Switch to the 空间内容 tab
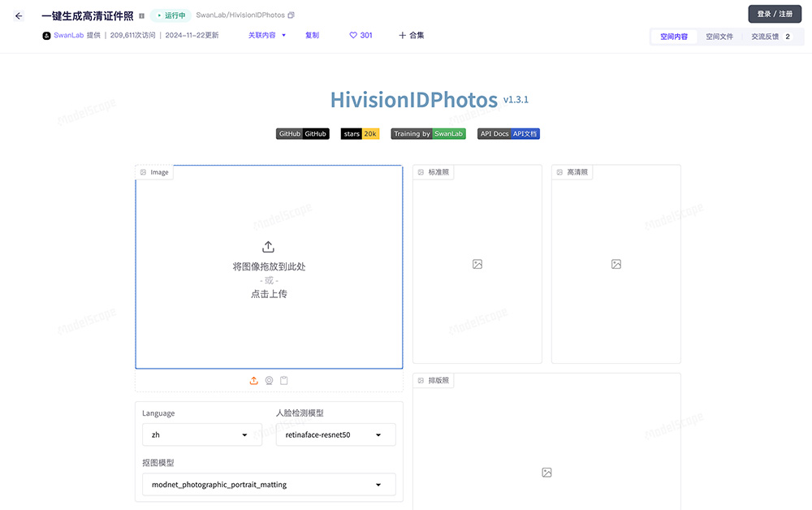 [674, 37]
